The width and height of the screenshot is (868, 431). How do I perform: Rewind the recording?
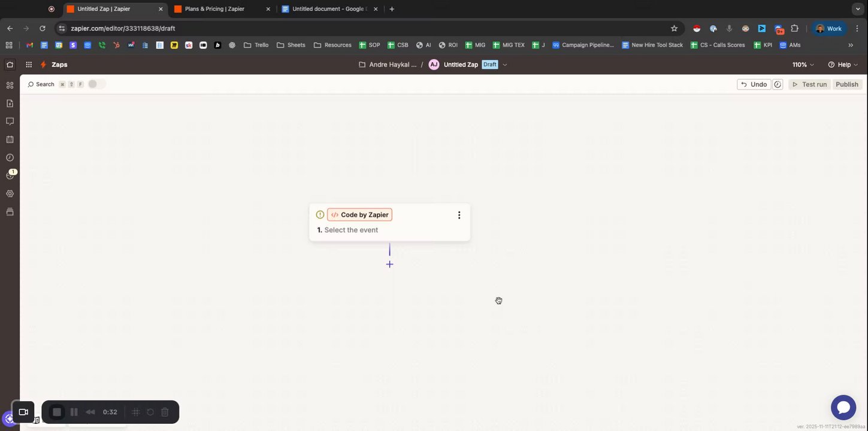coord(90,412)
